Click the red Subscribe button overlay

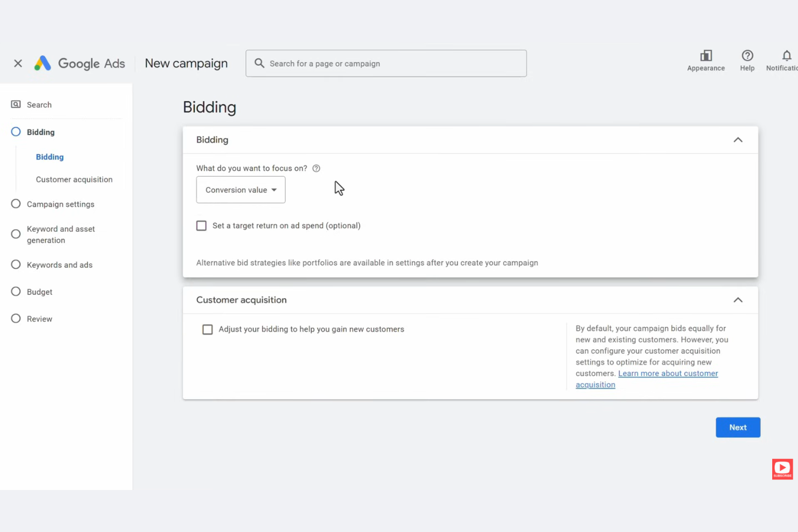coord(782,468)
